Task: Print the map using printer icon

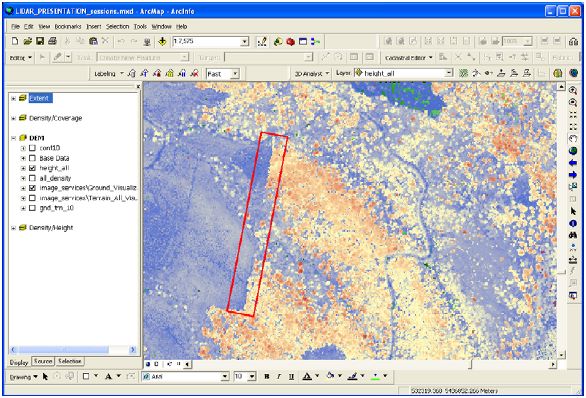Action: click(52, 41)
